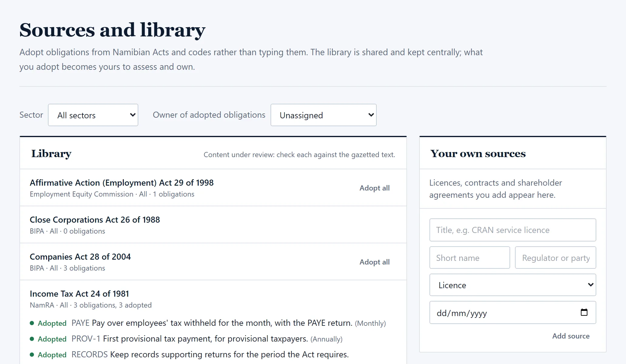Open the Licence source type dropdown
626x364 pixels.
pos(513,285)
